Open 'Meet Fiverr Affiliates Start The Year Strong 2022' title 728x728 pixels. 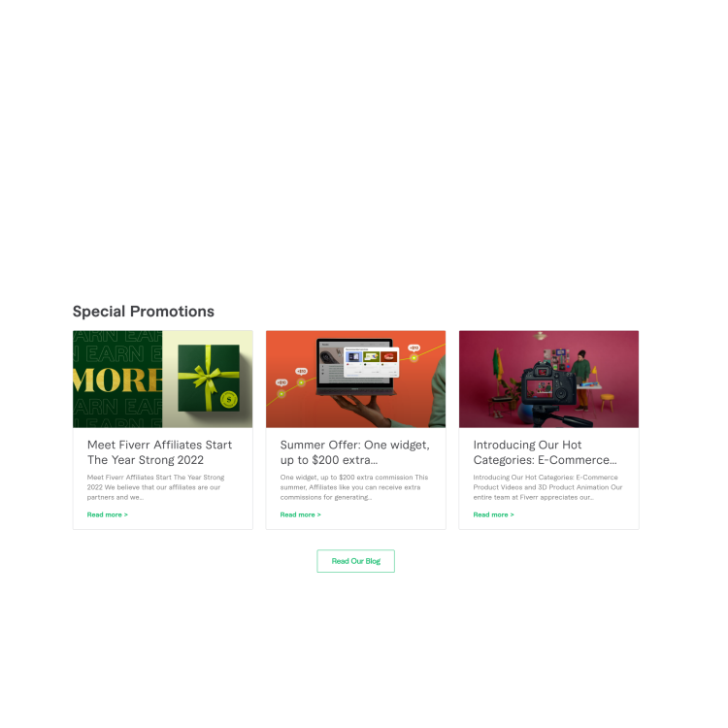159,452
